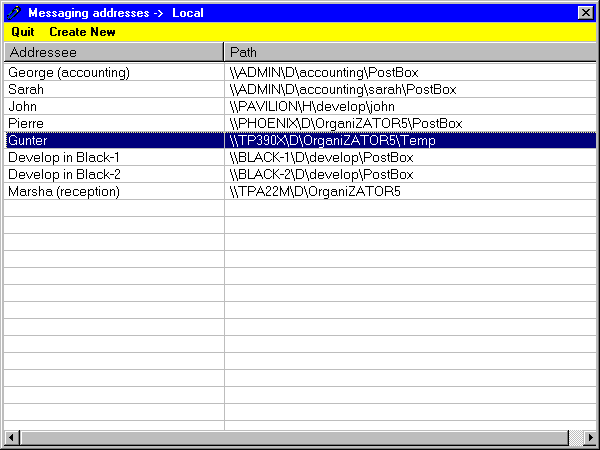Select Develop in Black-2 entry
The image size is (600, 450).
coord(64,174)
